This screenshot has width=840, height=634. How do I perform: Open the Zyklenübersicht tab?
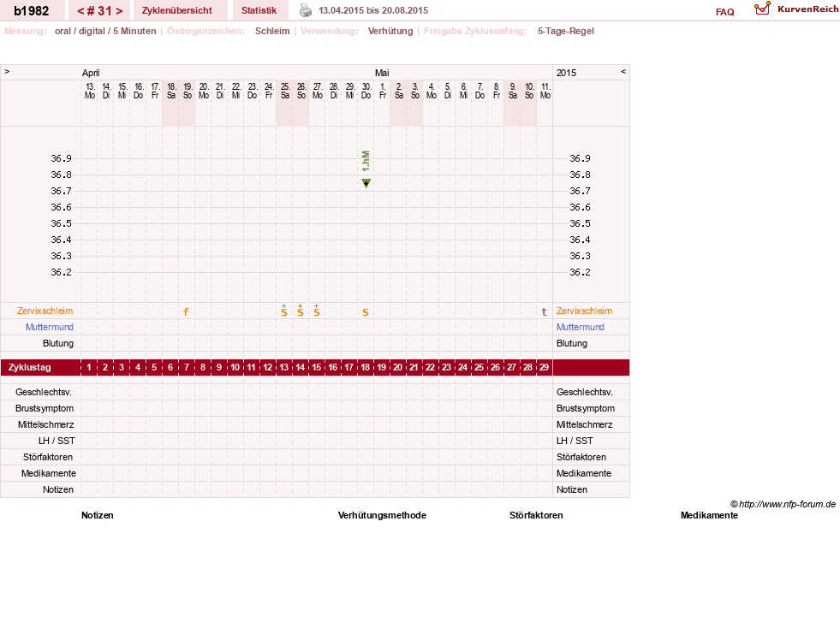click(x=176, y=10)
